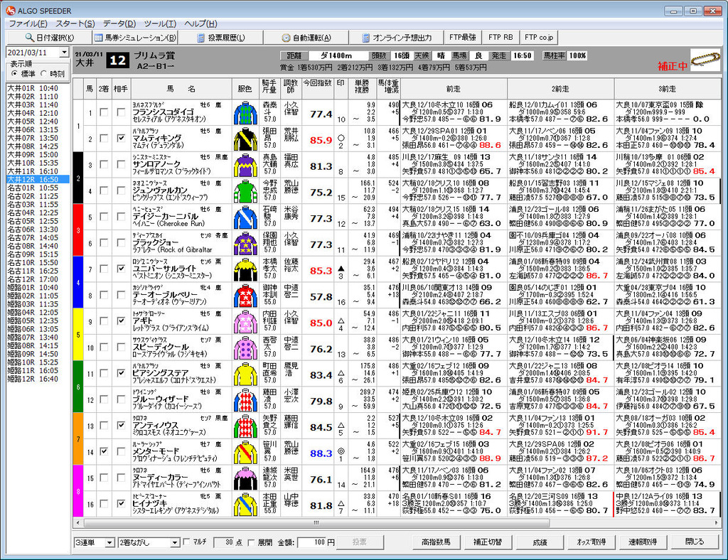728x560 pixels.
Task: Click the 高指数馬 button
Action: pyautogui.click(x=436, y=542)
